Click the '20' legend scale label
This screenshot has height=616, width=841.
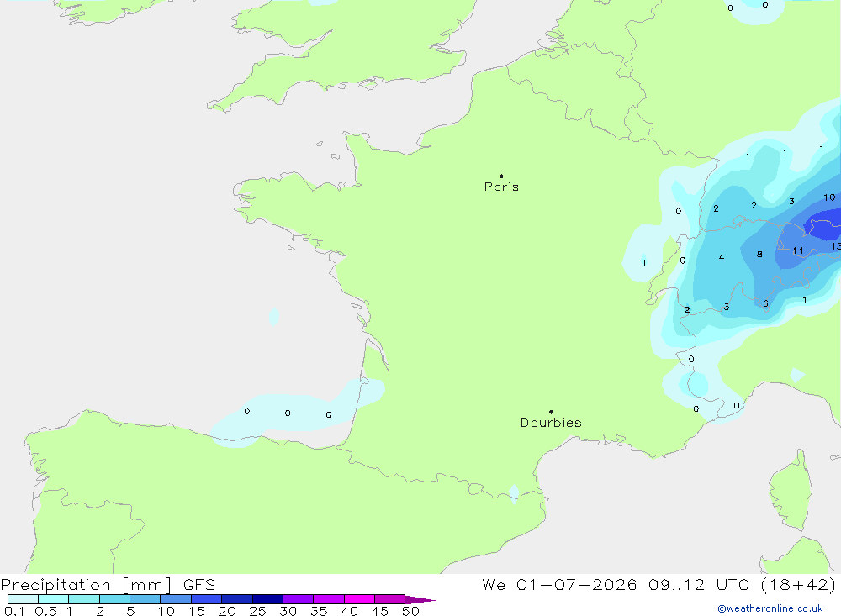point(227,611)
